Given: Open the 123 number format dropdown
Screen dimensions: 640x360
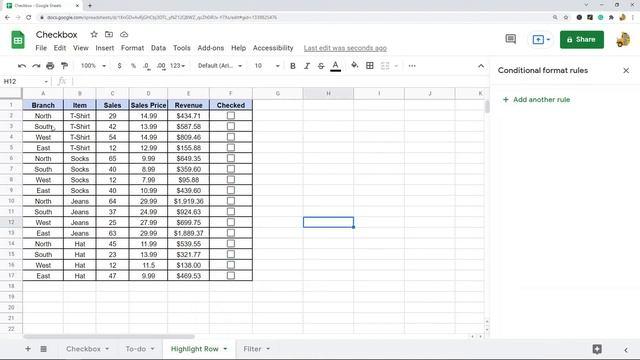Looking at the screenshot, I should coord(178,66).
